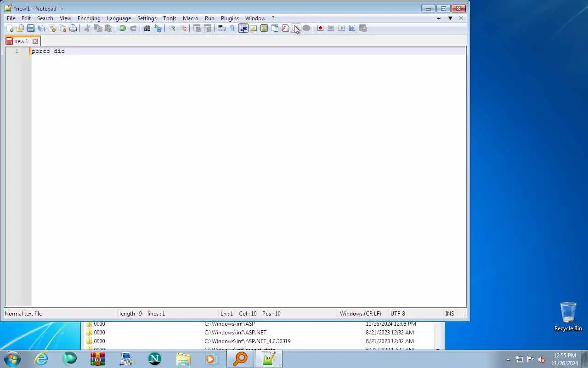
Task: Open the Function List toolbar icon
Action: click(x=285, y=28)
